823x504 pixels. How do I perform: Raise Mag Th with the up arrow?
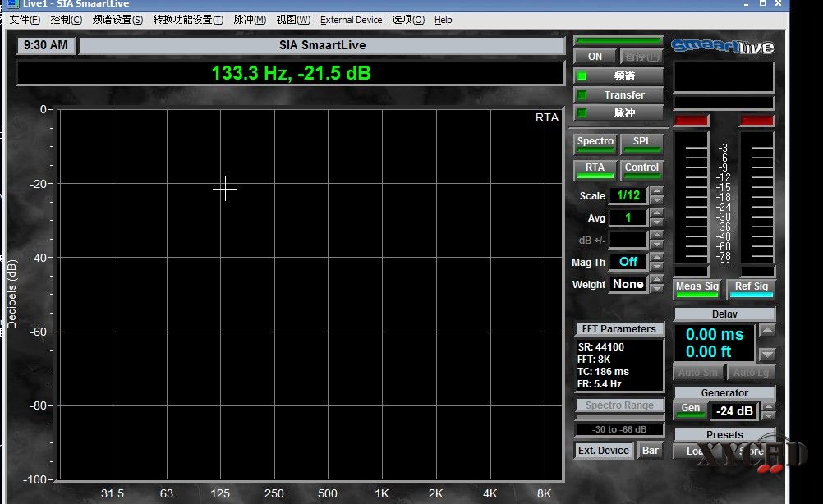[x=656, y=257]
